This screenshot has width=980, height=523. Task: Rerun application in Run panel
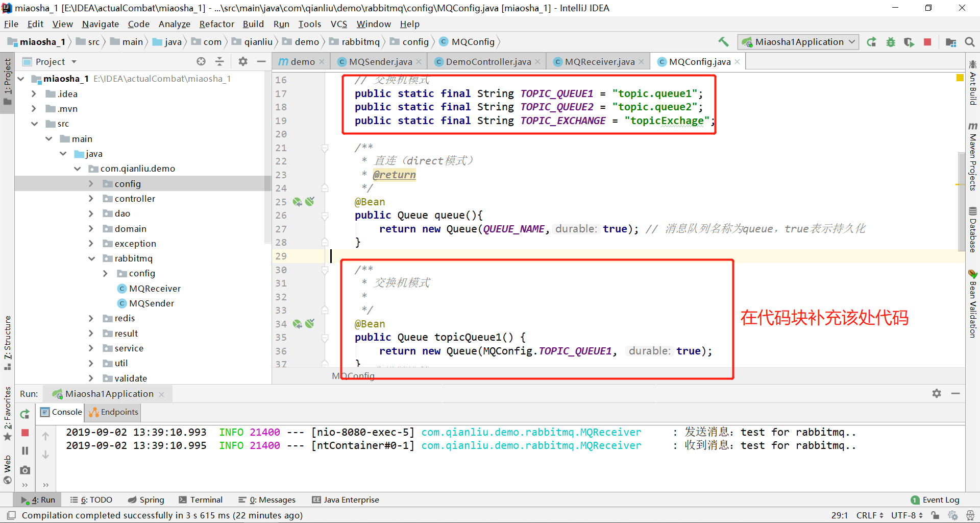click(x=24, y=414)
